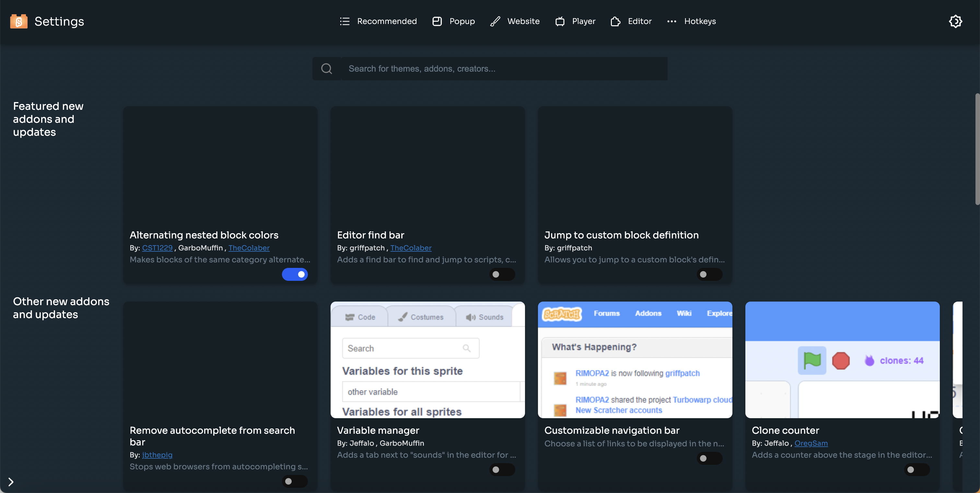Click the Hotkeys ellipsis icon
This screenshot has width=980, height=493.
(672, 21)
